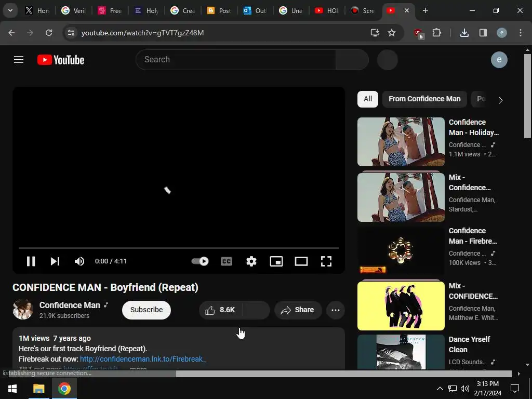Enable miniplayer mode
The image size is (532, 399).
pyautogui.click(x=276, y=261)
